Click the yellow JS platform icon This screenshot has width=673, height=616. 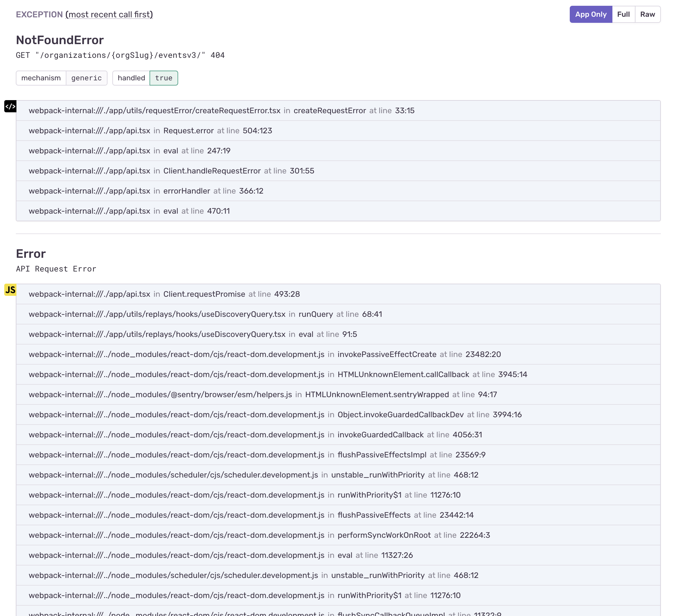[10, 290]
